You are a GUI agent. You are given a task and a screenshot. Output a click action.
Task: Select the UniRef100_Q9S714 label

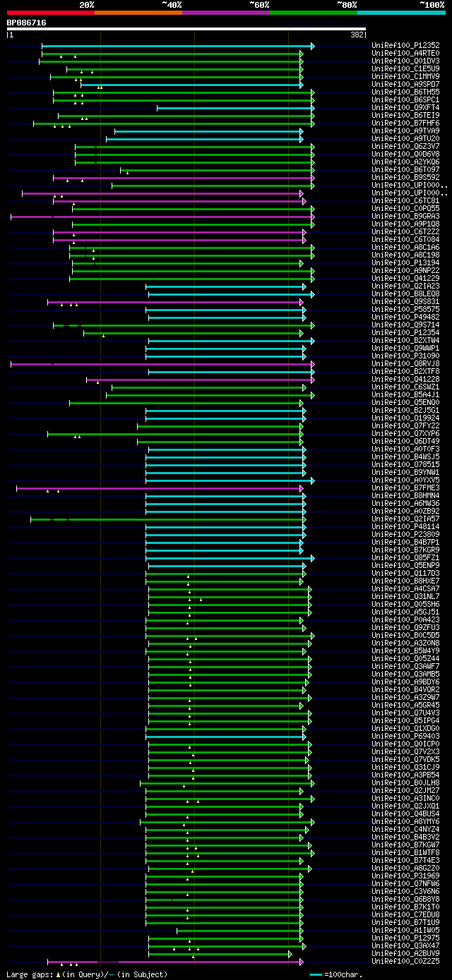tap(405, 325)
